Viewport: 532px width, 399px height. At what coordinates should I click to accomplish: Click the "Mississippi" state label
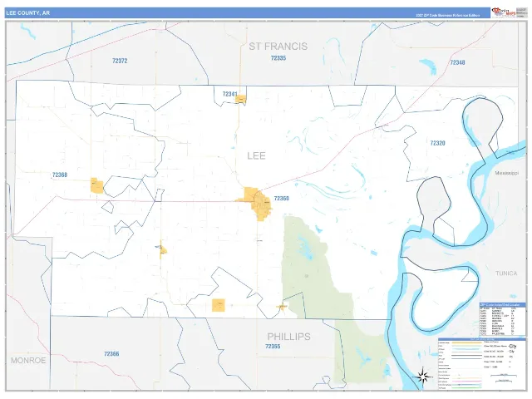[x=506, y=173]
